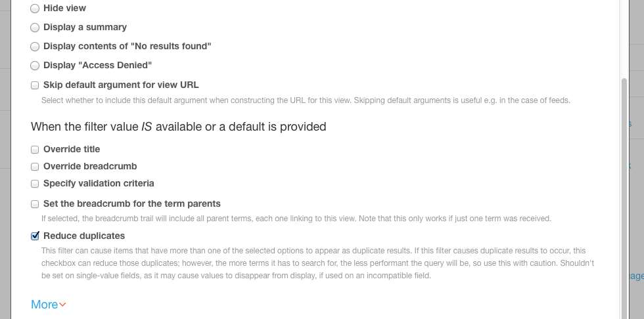
Task: Tick the "Override title" checkbox
Action: point(35,150)
